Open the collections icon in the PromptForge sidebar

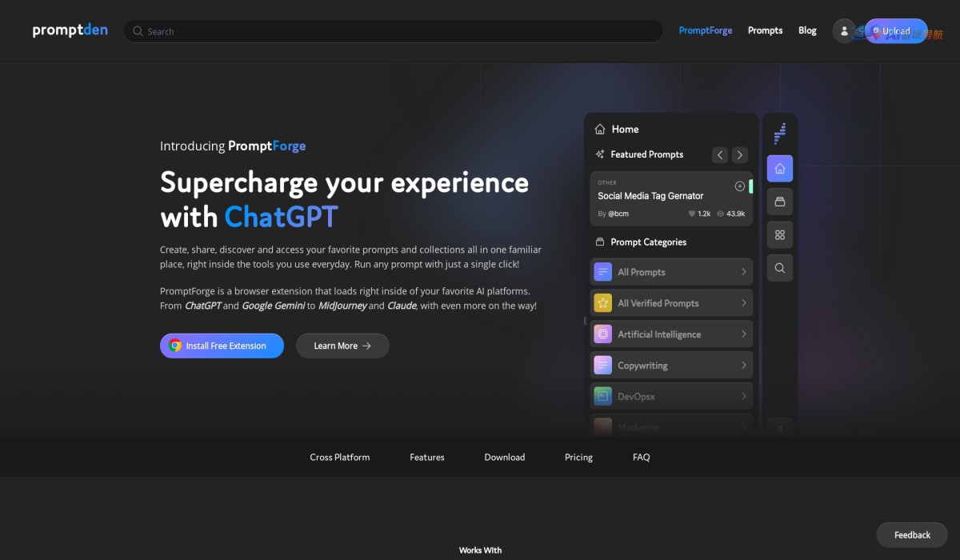coord(779,202)
